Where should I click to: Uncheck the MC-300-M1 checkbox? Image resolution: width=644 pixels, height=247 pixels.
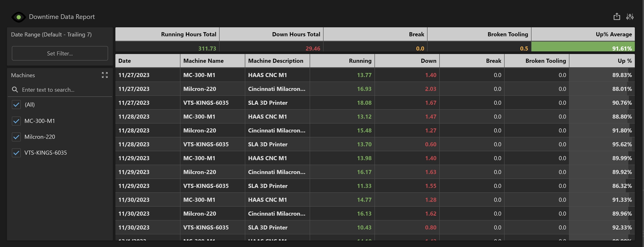pyautogui.click(x=16, y=121)
